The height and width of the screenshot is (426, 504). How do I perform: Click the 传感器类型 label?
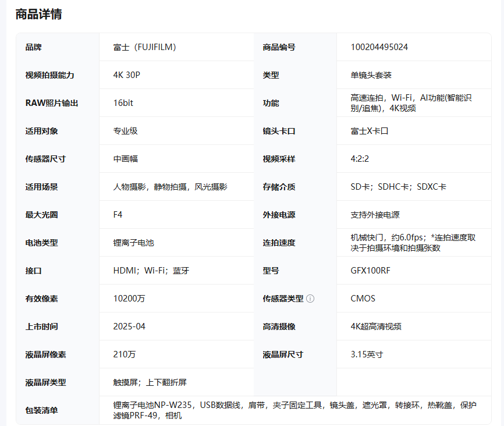[x=283, y=299]
